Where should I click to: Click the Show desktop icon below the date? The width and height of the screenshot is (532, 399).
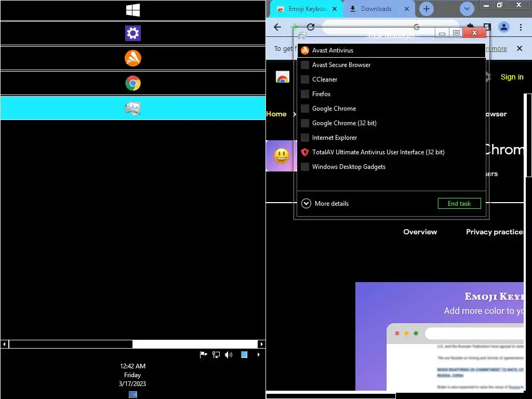coord(132,394)
